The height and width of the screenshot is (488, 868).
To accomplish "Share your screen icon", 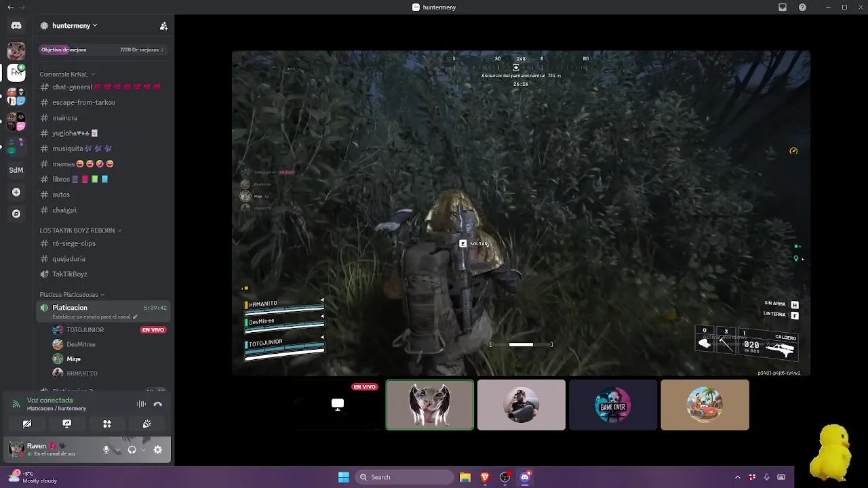I will (x=66, y=424).
